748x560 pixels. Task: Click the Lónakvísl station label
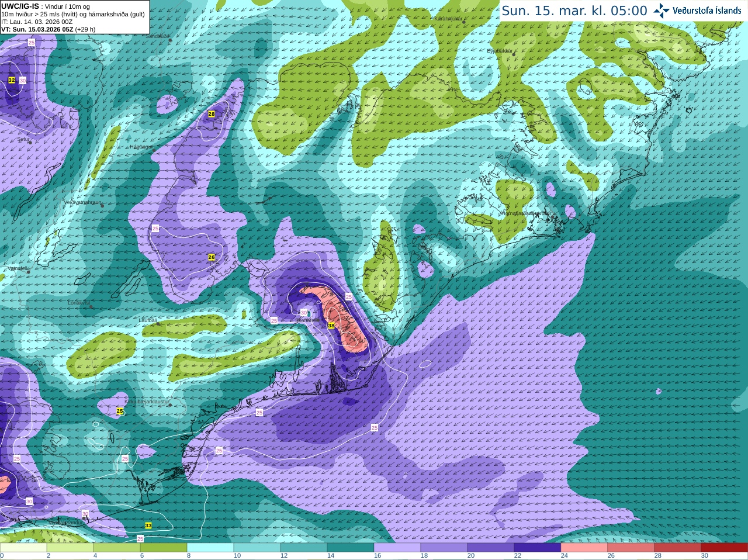coord(79,303)
